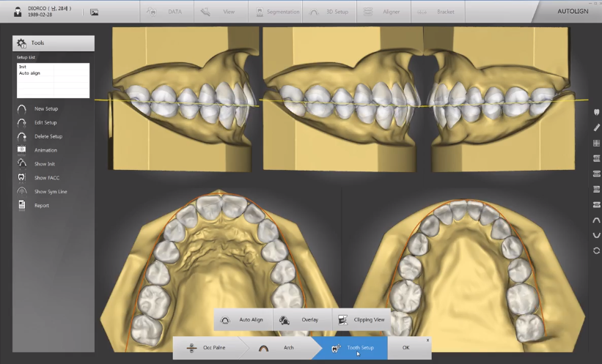Select the ruler measurement tool
Image resolution: width=602 pixels, height=364 pixels.
pyautogui.click(x=596, y=127)
